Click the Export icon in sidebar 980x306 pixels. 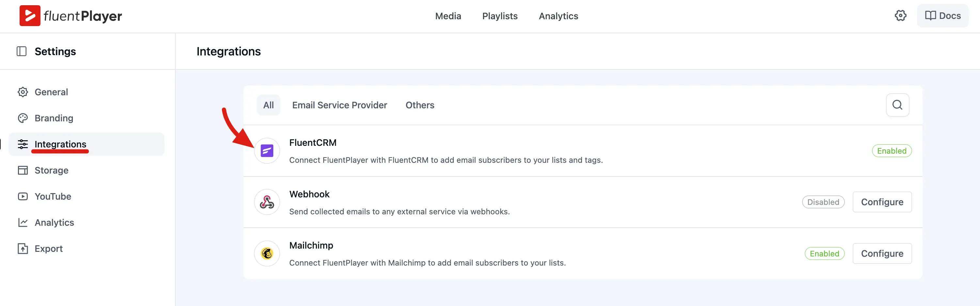click(x=23, y=249)
